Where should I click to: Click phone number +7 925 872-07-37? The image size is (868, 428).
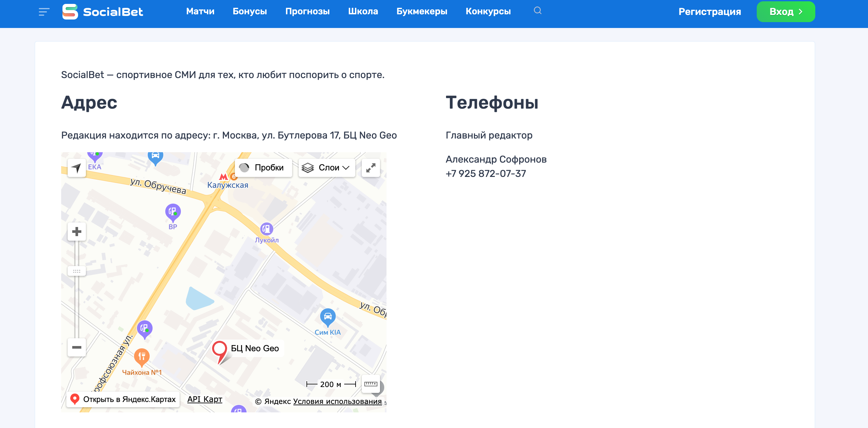tap(485, 174)
